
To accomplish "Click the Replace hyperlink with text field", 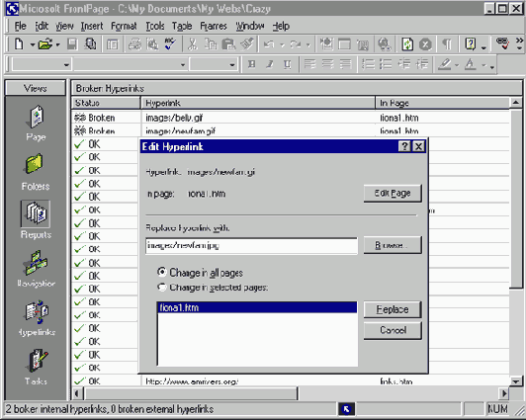I will 251,246.
